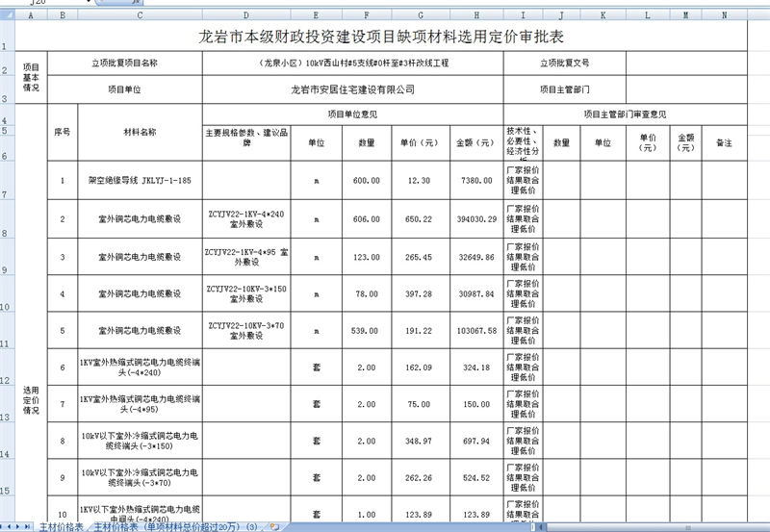Screen dimensions: 770x532
Task: Select the 备注 header cell
Action: (x=723, y=142)
